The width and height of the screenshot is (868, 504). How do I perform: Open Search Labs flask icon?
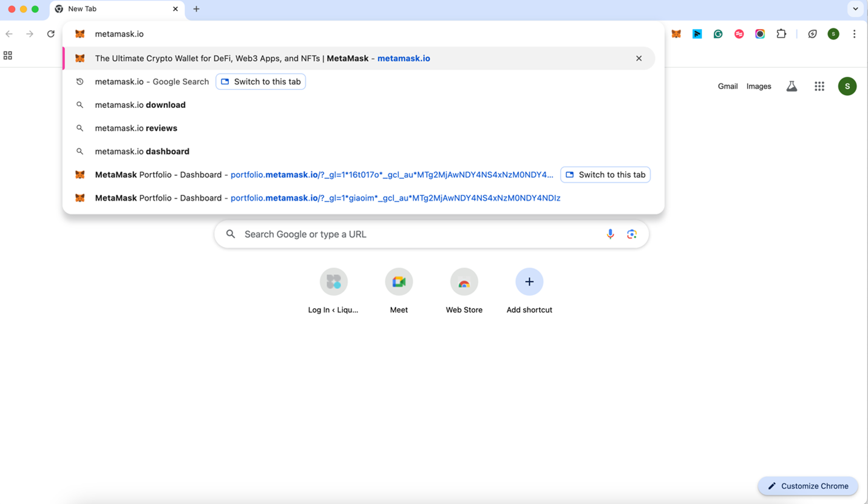pos(792,86)
